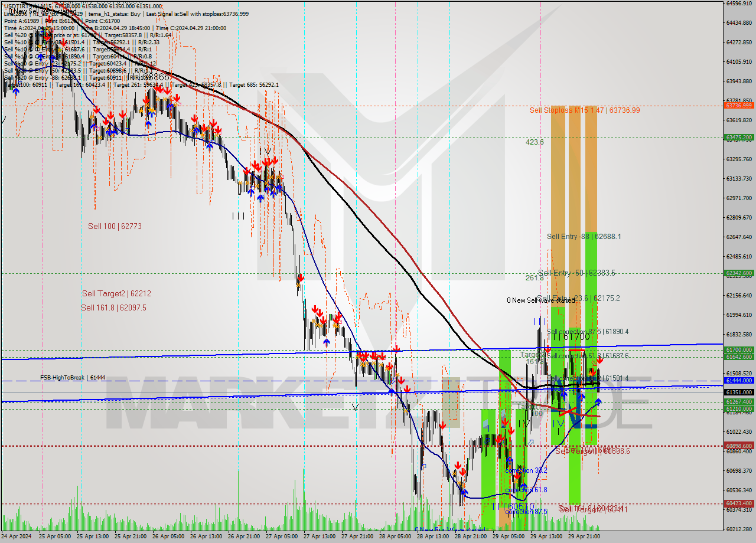Click the blue 'correction 61.8' label
The image size is (756, 543).
coord(526,490)
